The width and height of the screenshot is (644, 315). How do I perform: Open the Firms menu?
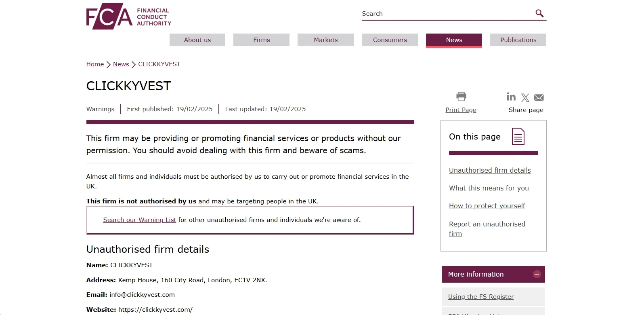262,40
